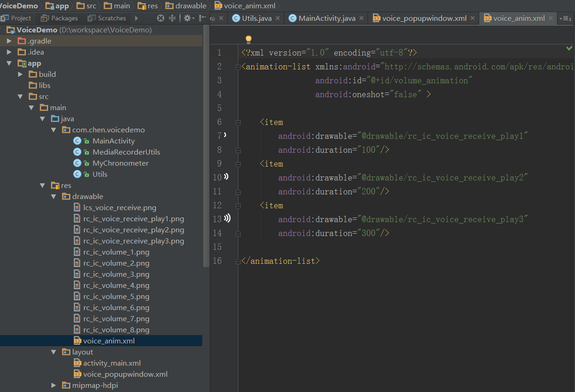Click the collapse all icon in project panel
Viewport: 575px width, 392px height.
pos(172,18)
